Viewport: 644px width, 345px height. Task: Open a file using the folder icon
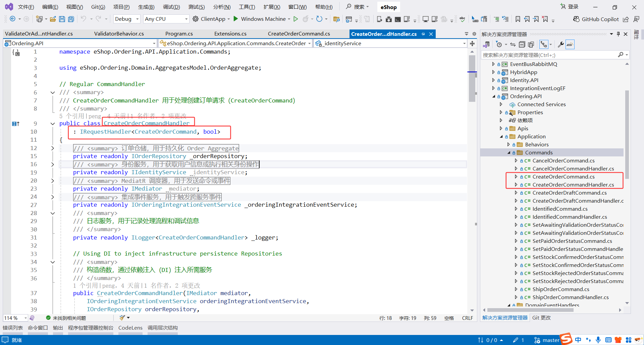[x=53, y=19]
